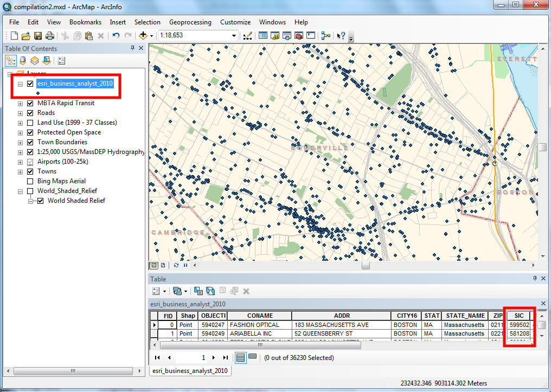The image size is (551, 392).
Task: Switch the map to Data View
Action: [154, 265]
